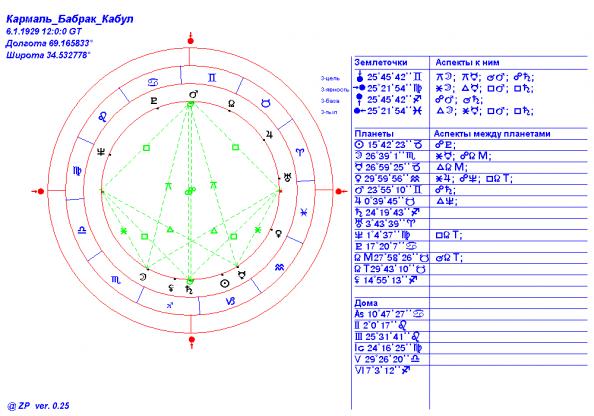This screenshot has height=416, width=594.
Task: Select the Aquarius sign on zodiac ring
Action: pyautogui.click(x=280, y=267)
